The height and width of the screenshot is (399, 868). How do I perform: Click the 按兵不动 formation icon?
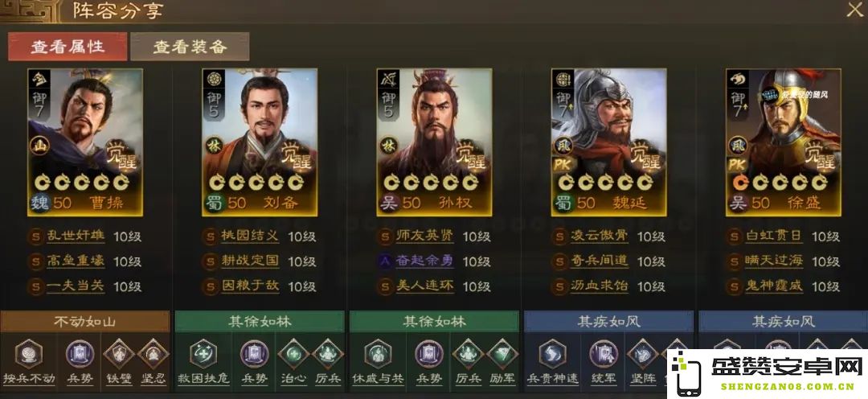coord(29,354)
